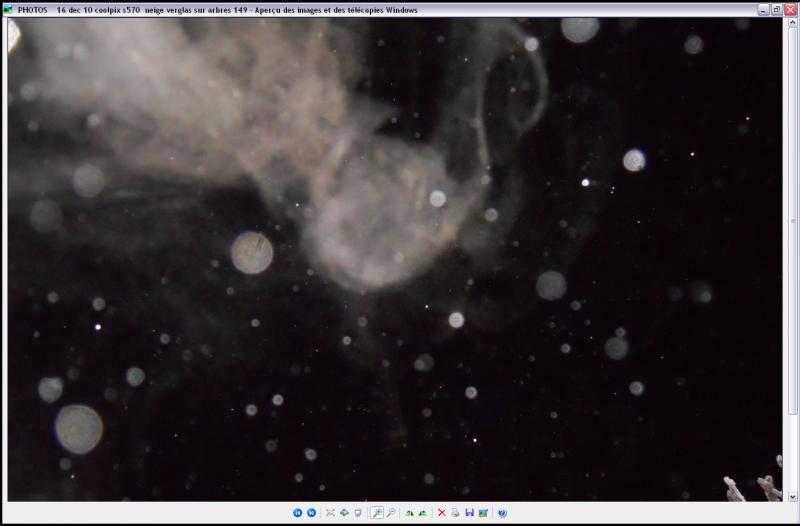Go to the next image

coord(311,513)
